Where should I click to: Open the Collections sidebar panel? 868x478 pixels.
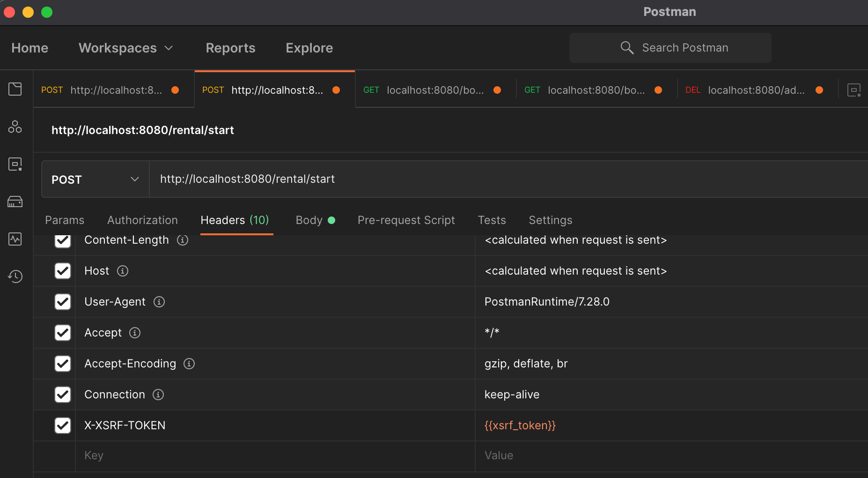click(15, 89)
